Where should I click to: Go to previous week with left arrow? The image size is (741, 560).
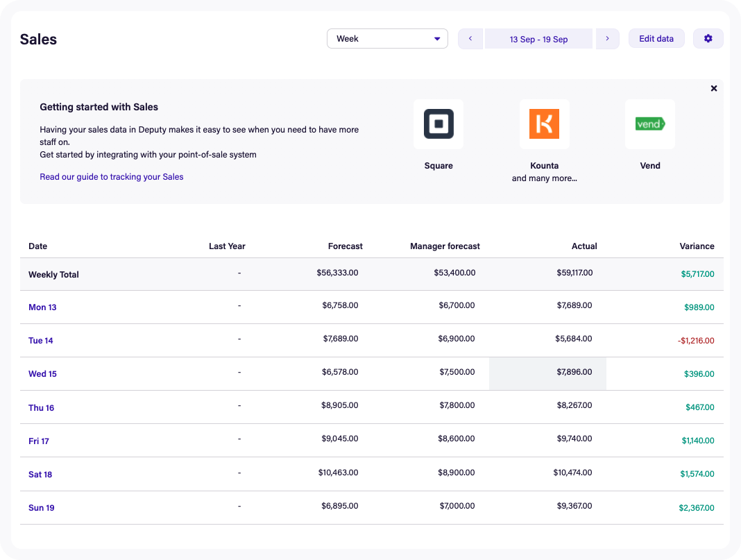pos(470,39)
